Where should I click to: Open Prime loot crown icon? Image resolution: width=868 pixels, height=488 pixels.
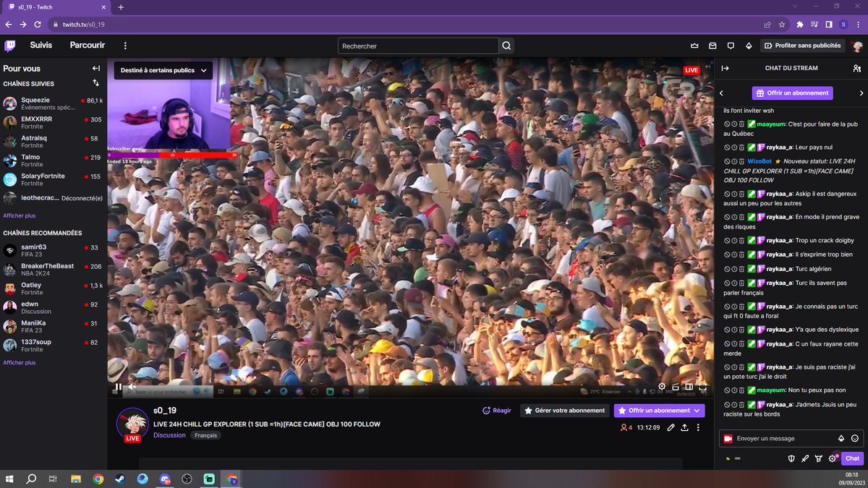point(694,46)
